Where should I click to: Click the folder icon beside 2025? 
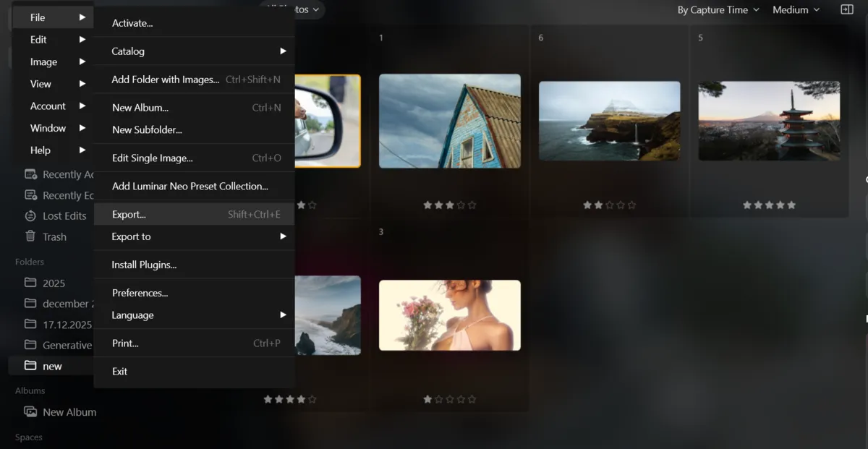click(x=32, y=283)
